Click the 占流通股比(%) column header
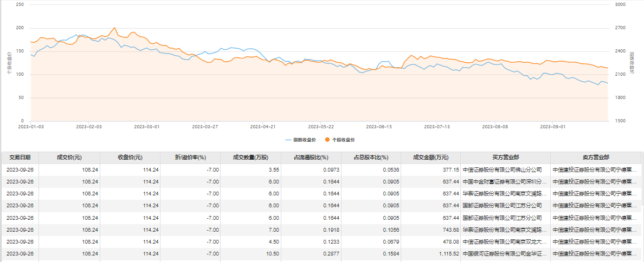The width and height of the screenshot is (644, 262). (x=311, y=158)
